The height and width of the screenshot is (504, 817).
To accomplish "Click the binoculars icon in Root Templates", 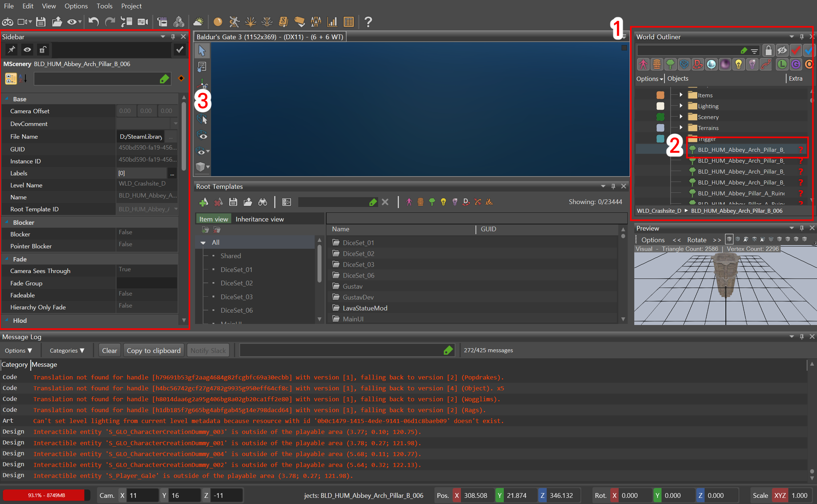I will pos(262,202).
